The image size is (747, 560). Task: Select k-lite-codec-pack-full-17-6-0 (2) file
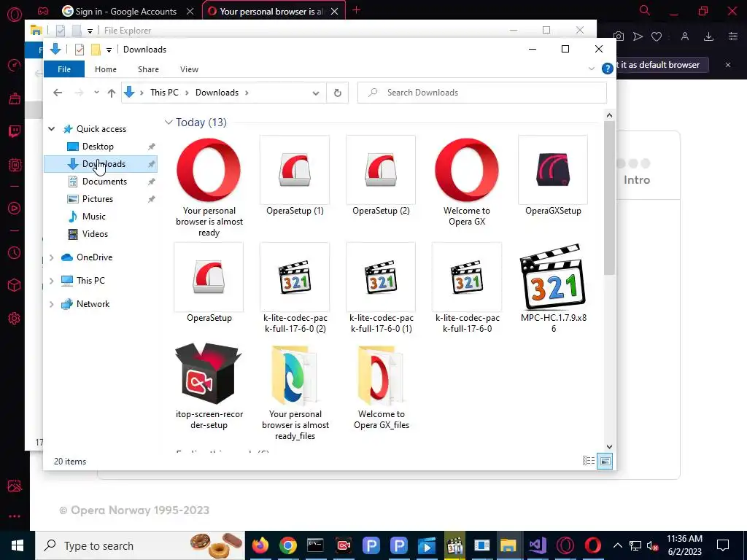click(295, 277)
